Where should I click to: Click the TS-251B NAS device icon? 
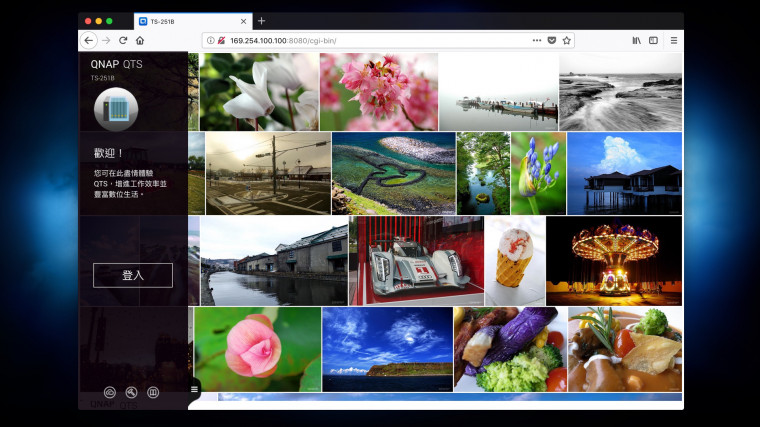pos(116,110)
